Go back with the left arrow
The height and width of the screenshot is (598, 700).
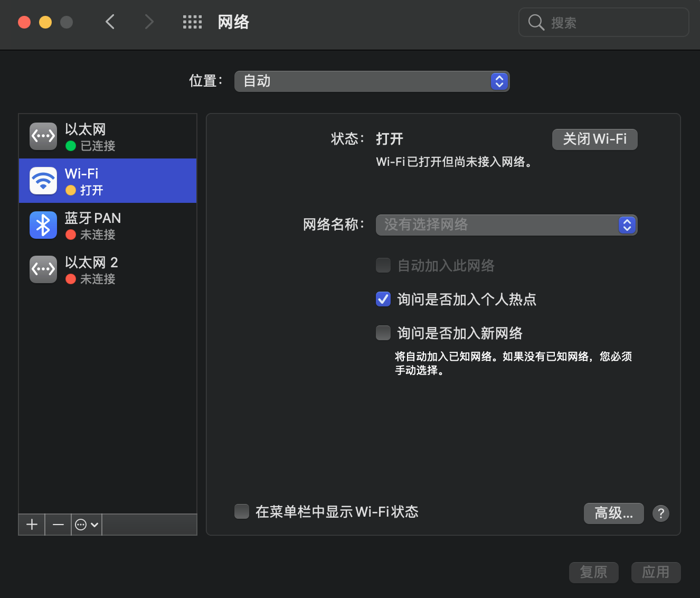tap(110, 22)
